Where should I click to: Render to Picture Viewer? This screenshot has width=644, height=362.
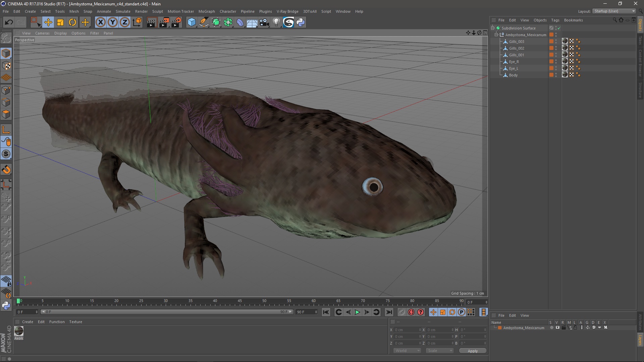click(x=164, y=22)
